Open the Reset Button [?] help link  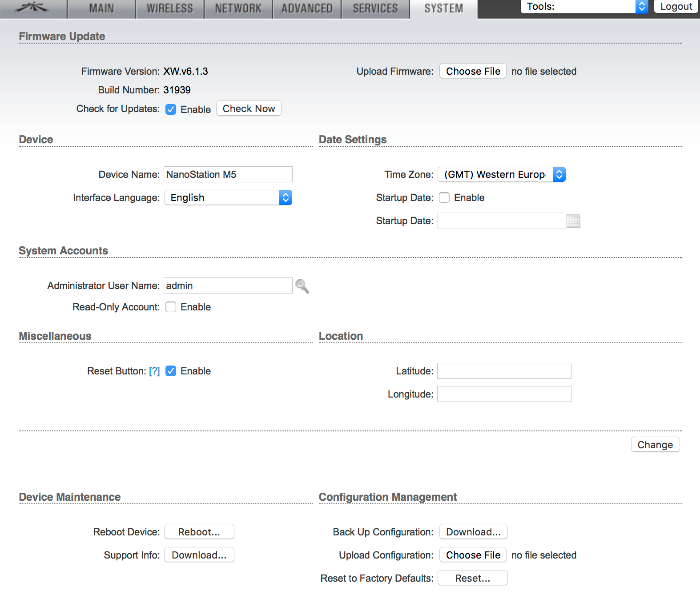click(x=154, y=371)
